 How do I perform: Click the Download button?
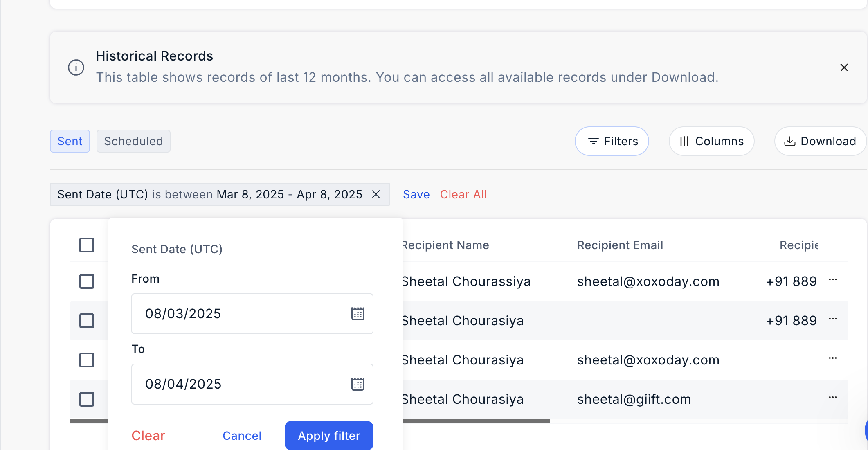pos(820,141)
